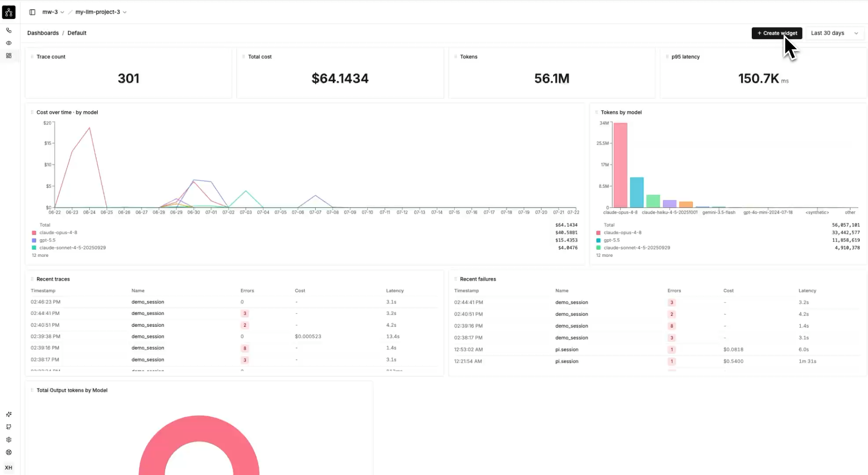Go to the Dashboards breadcrumb
868x475 pixels.
[x=43, y=33]
